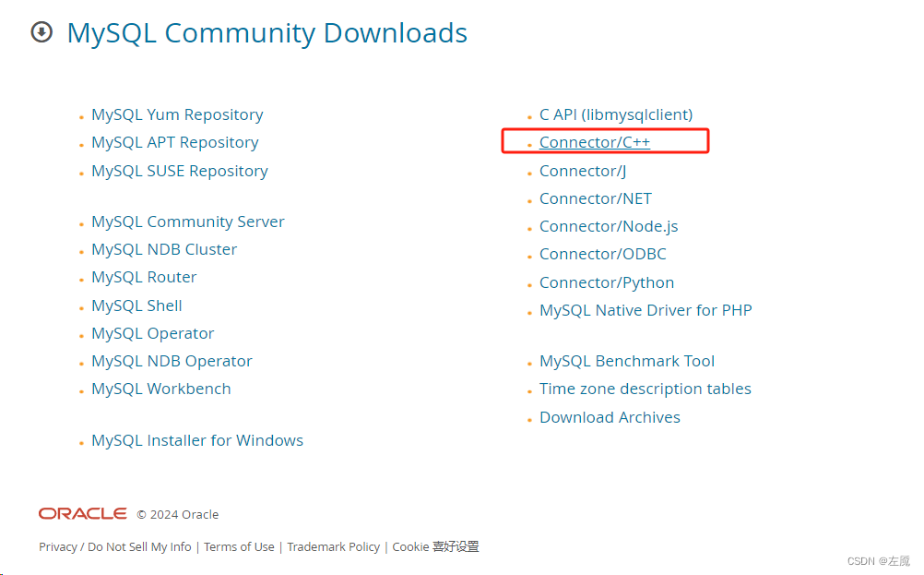Select MySQL NDB Cluster
Screen dimensions: 924x575
pyautogui.click(x=163, y=249)
